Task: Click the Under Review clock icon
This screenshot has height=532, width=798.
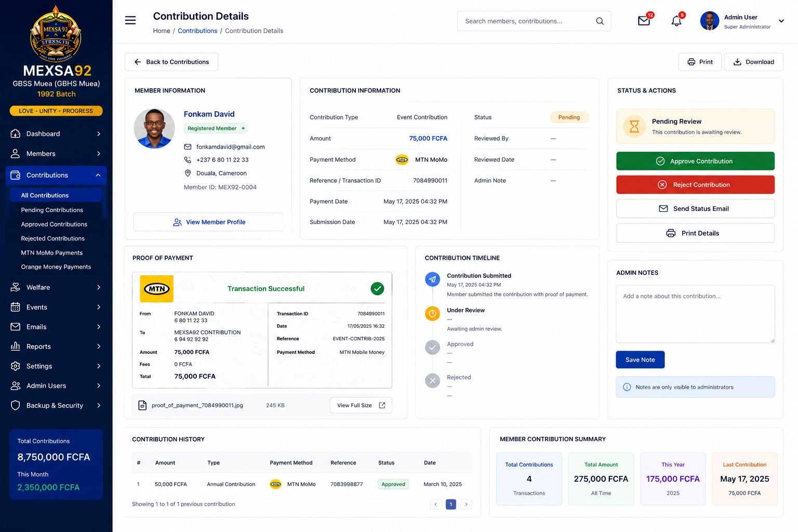Action: 432,314
